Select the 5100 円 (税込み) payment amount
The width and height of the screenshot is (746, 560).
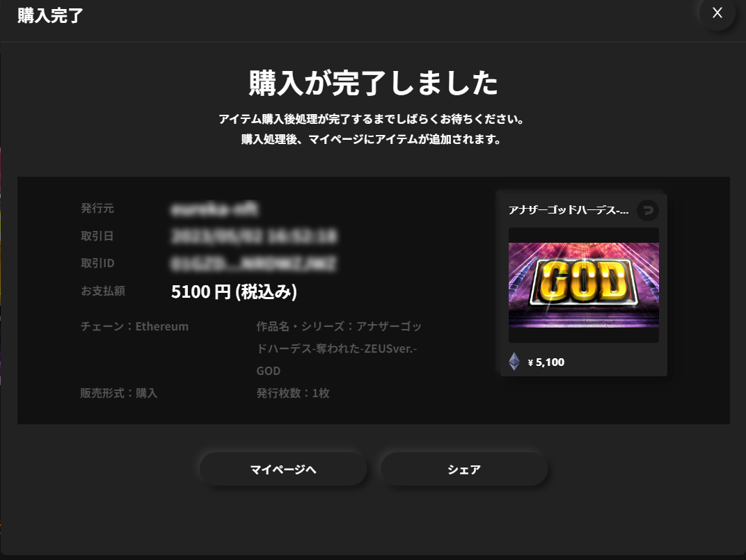pyautogui.click(x=234, y=291)
